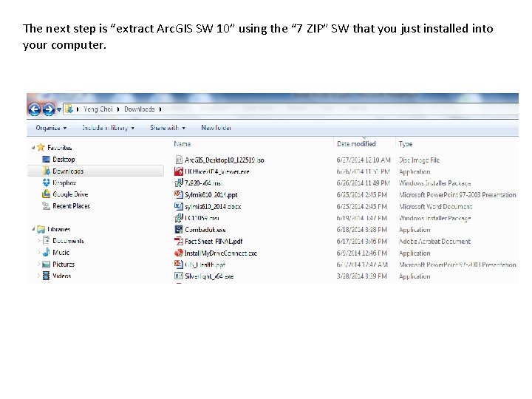Viewport: 532px width, 399px height.
Task: Select the Silverlight_x64.exe icon
Action: pyautogui.click(x=179, y=276)
